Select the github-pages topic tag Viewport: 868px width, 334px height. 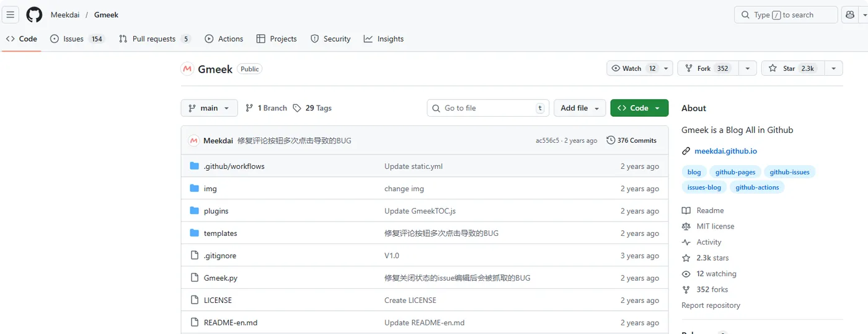coord(735,172)
